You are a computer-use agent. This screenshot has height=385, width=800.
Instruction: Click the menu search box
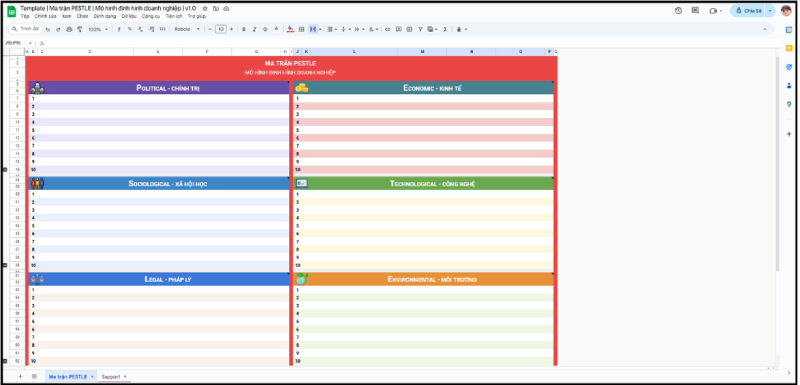click(x=27, y=29)
